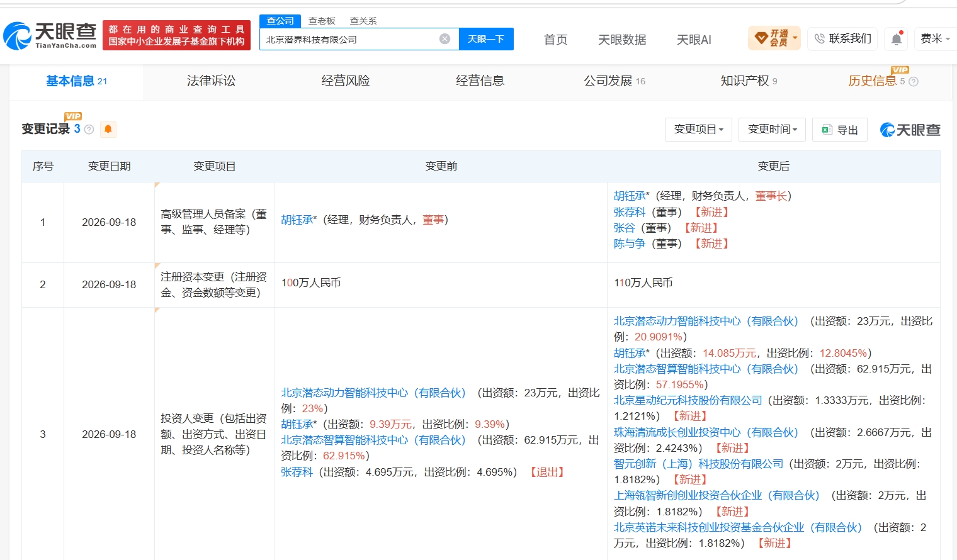Export change records with 导出
This screenshot has width=957, height=560.
coord(840,130)
